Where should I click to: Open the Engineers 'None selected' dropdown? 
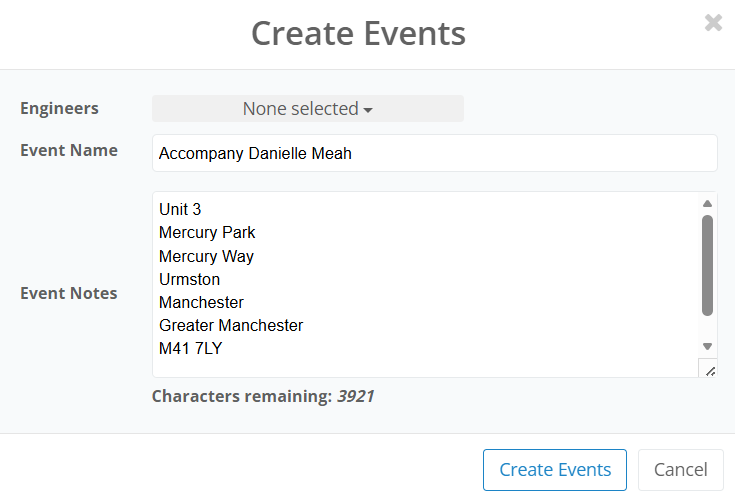307,109
